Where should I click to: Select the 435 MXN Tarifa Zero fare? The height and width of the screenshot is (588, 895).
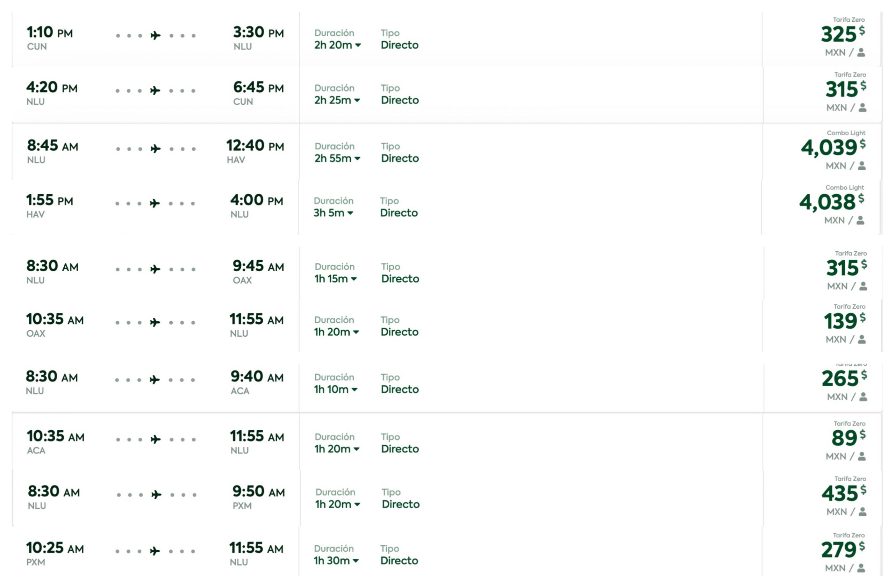click(x=839, y=494)
